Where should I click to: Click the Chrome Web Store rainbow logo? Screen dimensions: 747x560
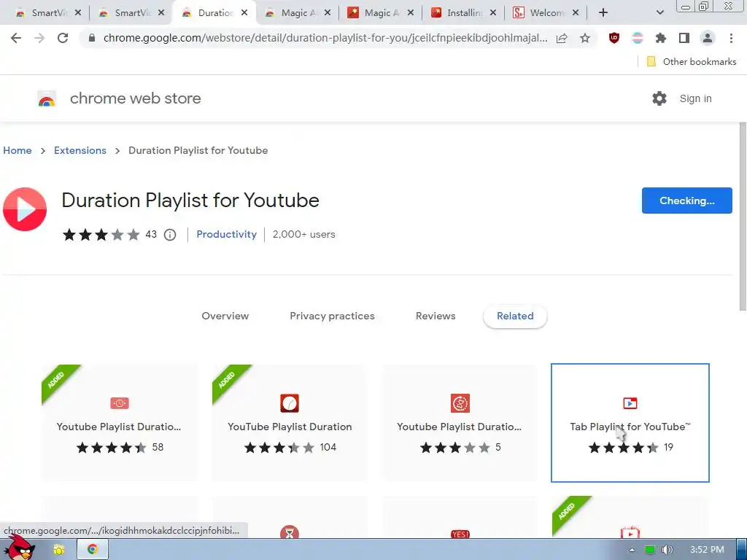coord(47,98)
